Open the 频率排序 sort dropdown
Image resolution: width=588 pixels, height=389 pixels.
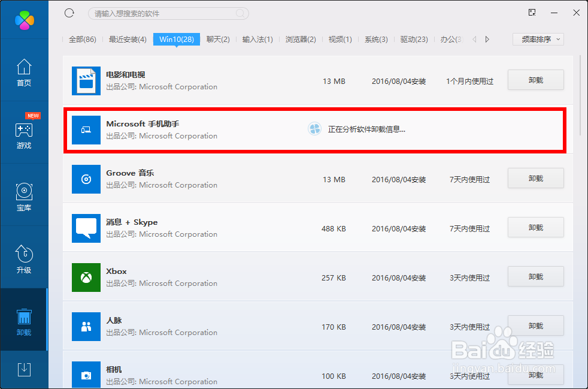(x=538, y=39)
